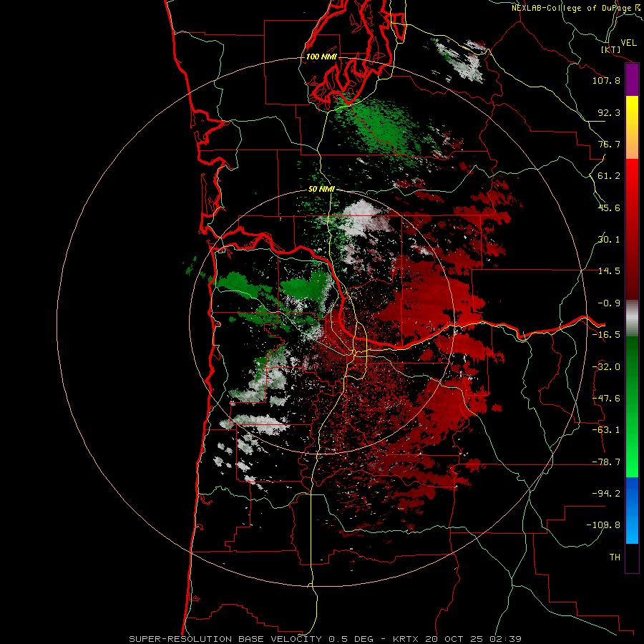This screenshot has width=644, height=644.
Task: Select the -109.8 scale value
Action: click(x=603, y=525)
